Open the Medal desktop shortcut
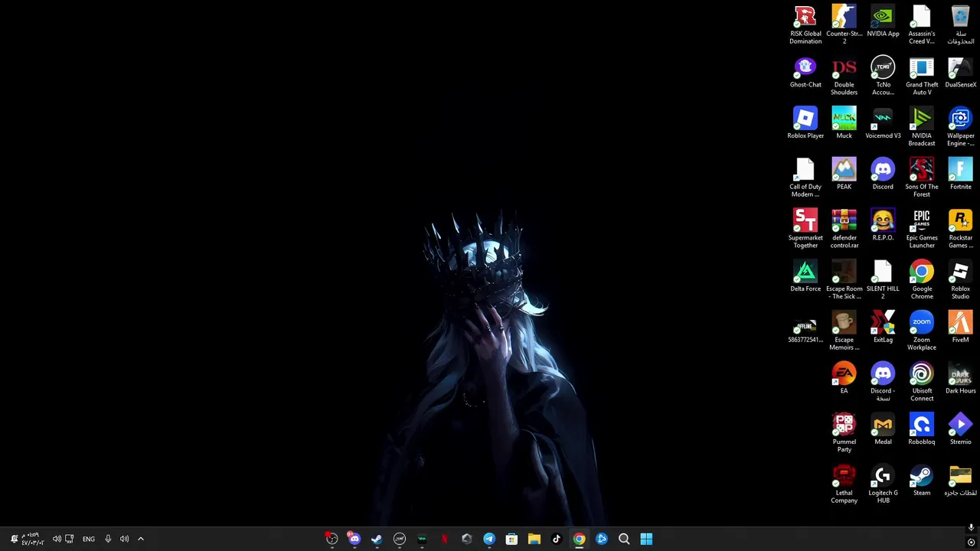This screenshot has height=551, width=980. coord(883,430)
